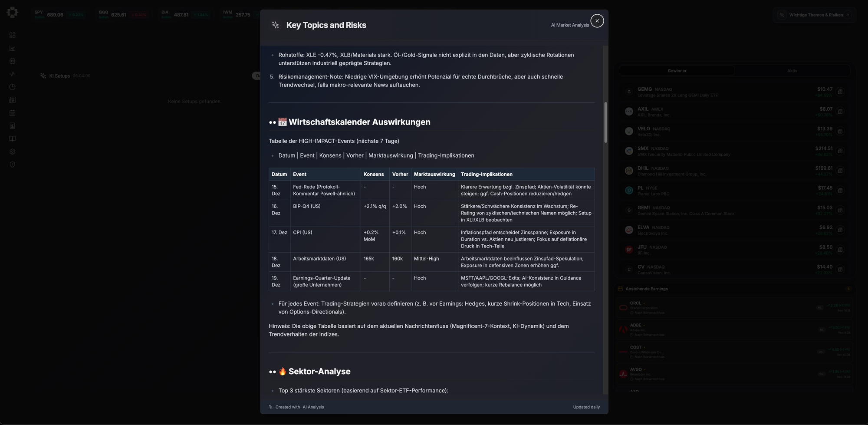Switch to the Aktiv tab
868x425 pixels.
792,71
